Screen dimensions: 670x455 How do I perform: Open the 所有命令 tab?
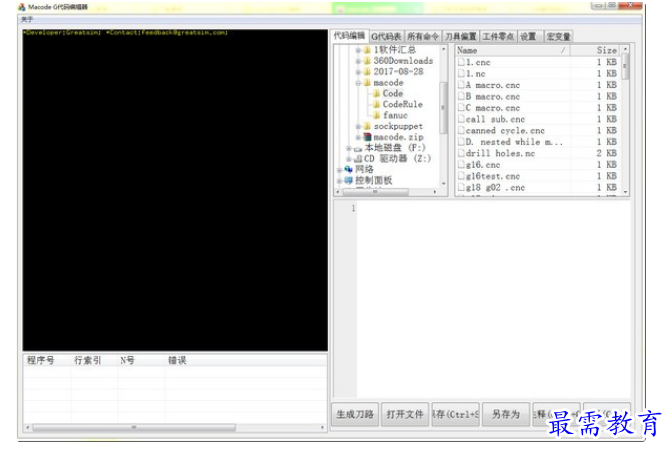(423, 37)
